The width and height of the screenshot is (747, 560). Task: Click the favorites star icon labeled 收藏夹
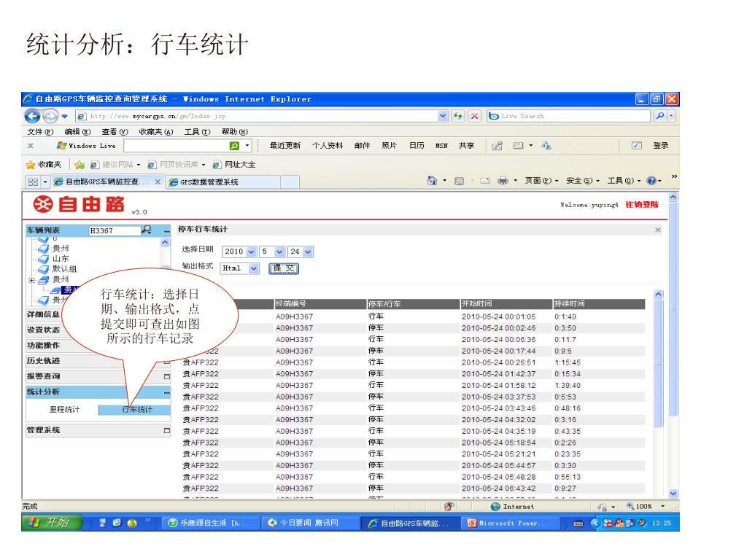32,164
